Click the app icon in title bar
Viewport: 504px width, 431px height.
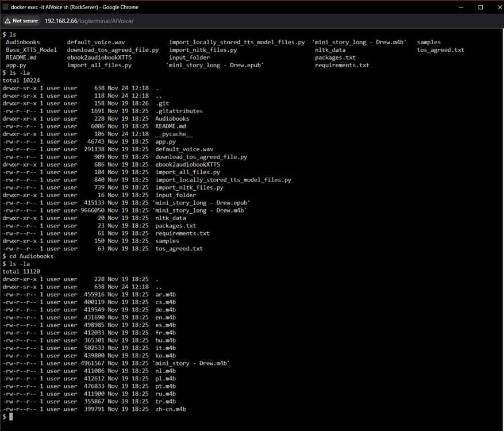(5, 7)
